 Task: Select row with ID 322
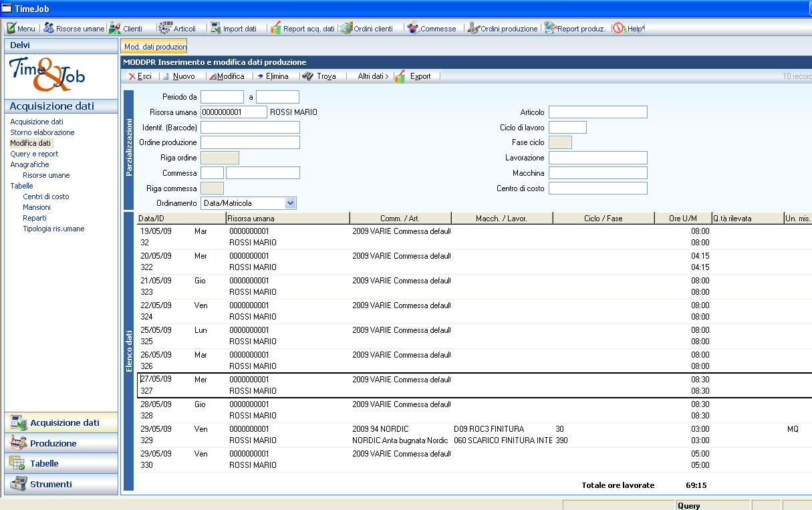(x=474, y=261)
